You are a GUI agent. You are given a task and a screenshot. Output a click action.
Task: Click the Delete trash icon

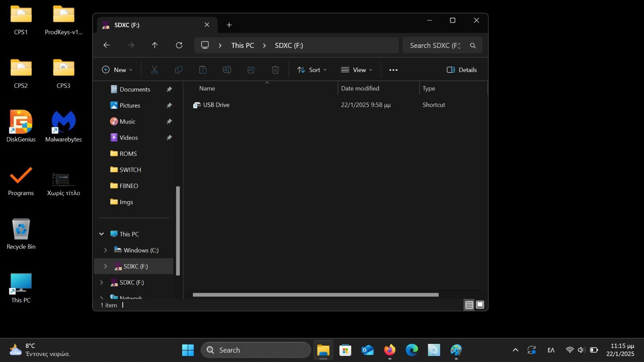pyautogui.click(x=275, y=70)
